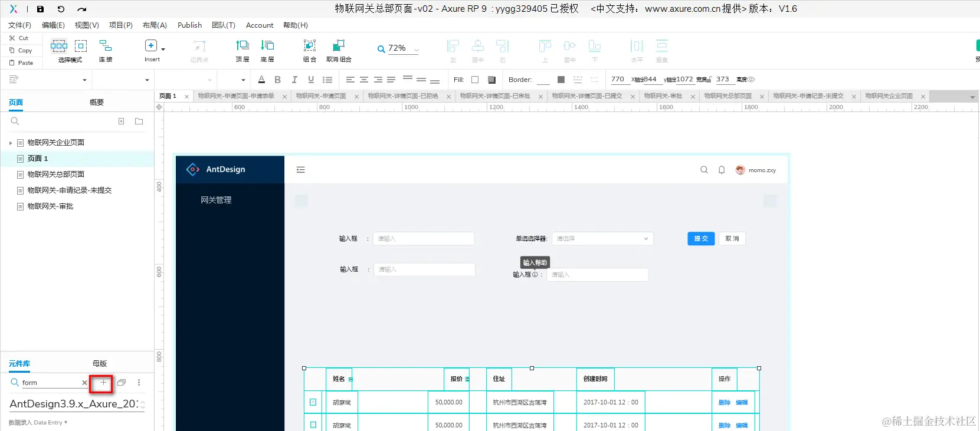The width and height of the screenshot is (980, 431).
Task: Toggle underline text formatting
Action: tap(311, 80)
